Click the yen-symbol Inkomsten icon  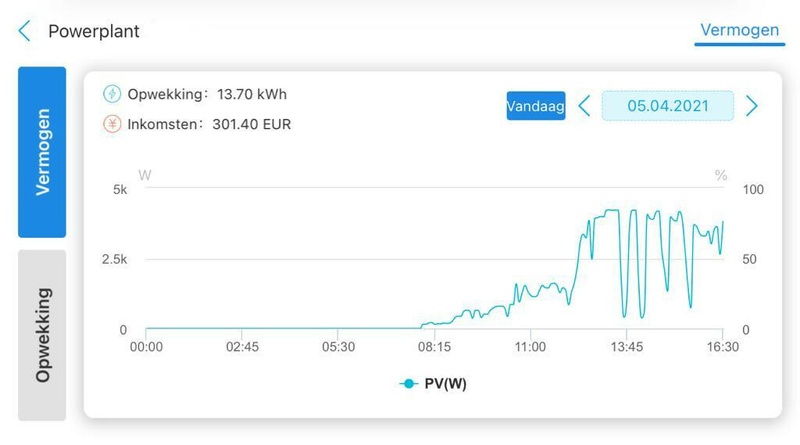112,124
